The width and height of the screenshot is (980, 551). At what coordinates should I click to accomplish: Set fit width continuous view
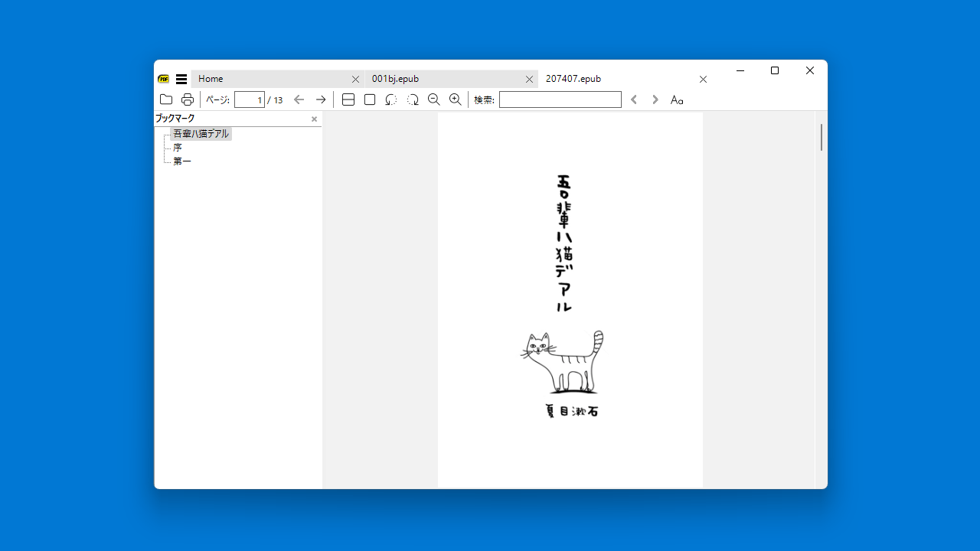point(348,99)
